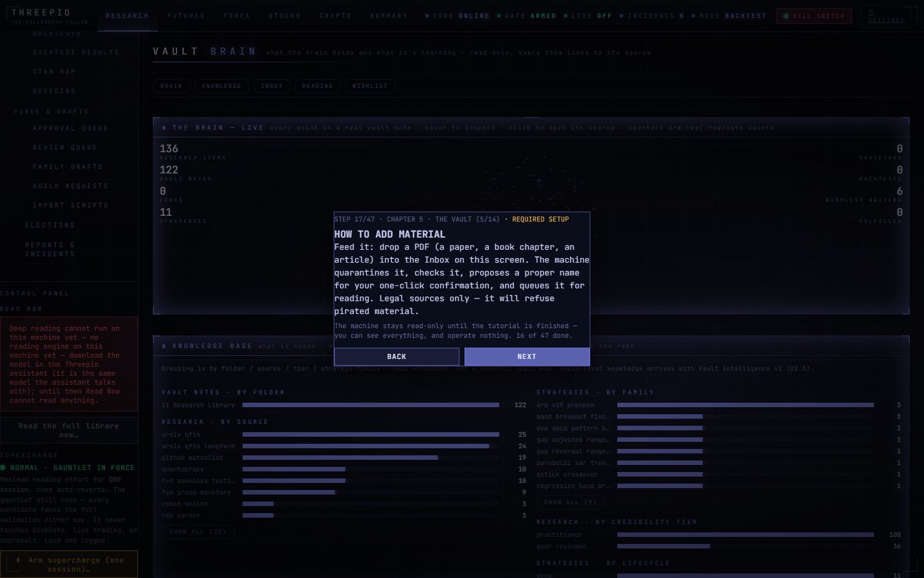924x578 pixels.
Task: Click the Arm supercharge (one session) button
Action: (x=69, y=565)
